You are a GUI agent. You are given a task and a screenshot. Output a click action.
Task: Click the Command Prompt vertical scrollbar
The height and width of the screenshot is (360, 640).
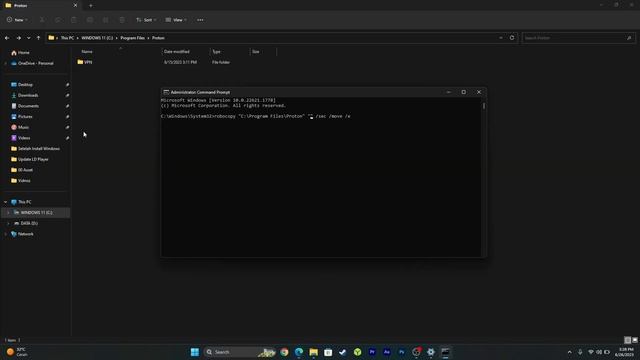point(484,106)
